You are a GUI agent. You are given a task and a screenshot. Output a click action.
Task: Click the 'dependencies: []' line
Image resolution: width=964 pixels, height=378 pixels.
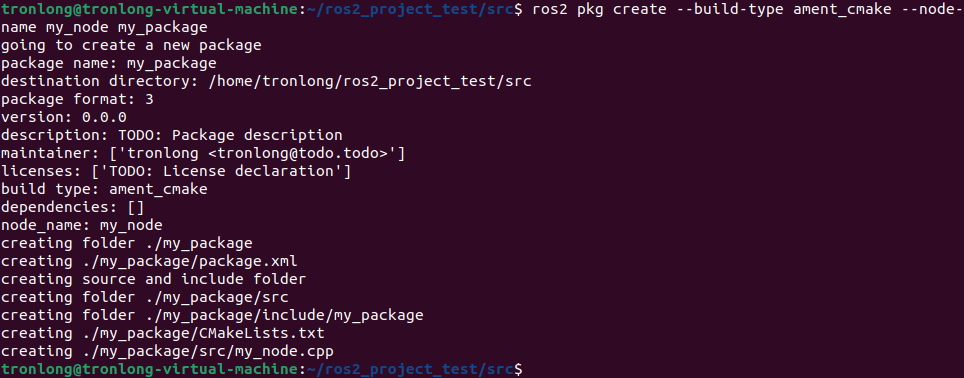[x=72, y=208]
